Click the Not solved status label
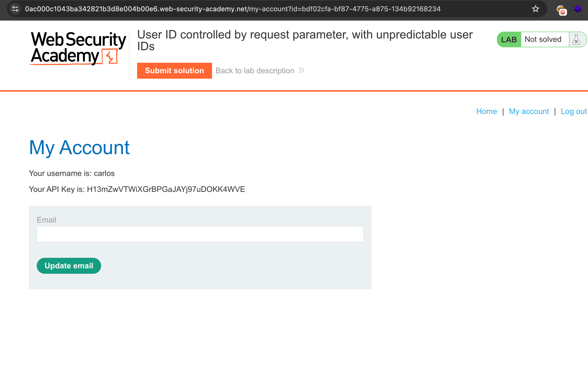Screen dimensions: 588x373 coord(543,39)
